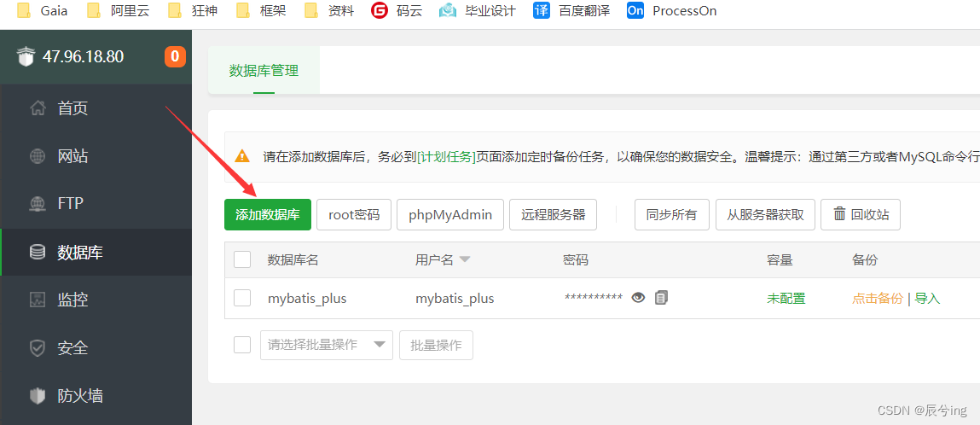Sort by 用户名 column arrow

pyautogui.click(x=464, y=260)
